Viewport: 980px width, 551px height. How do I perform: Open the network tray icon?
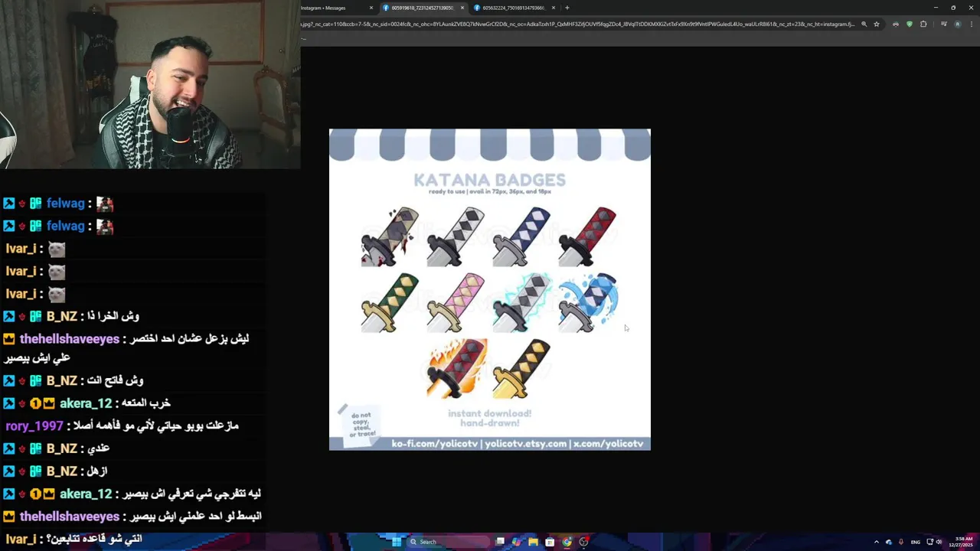point(930,542)
